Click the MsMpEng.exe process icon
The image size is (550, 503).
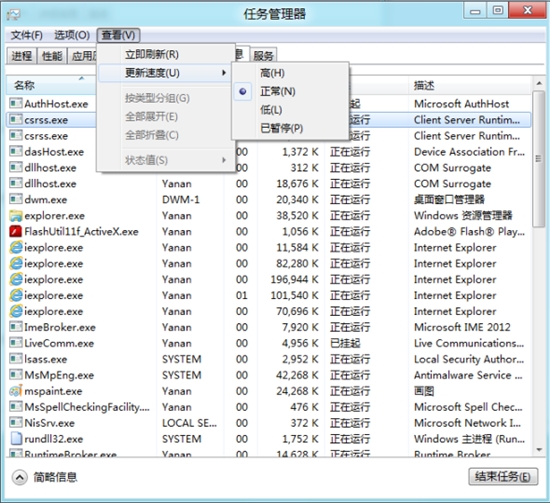point(15,375)
